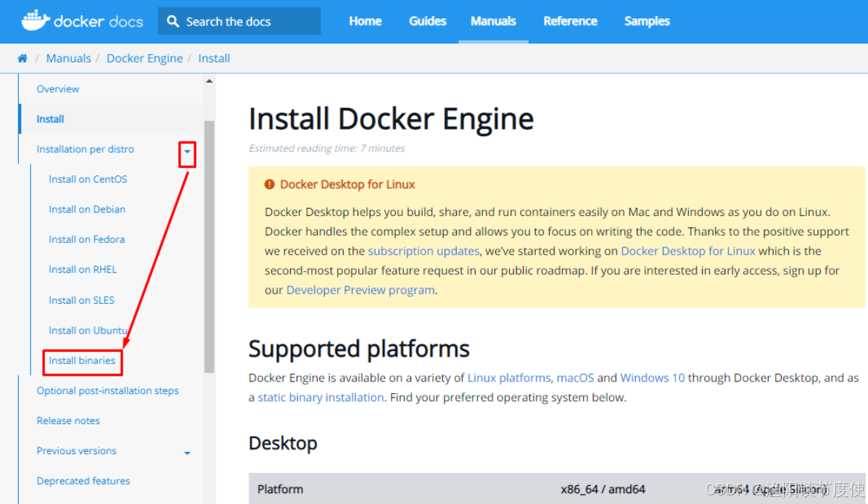Image resolution: width=868 pixels, height=504 pixels.
Task: Click the sidebar scrollbar thumb
Action: pos(210,247)
